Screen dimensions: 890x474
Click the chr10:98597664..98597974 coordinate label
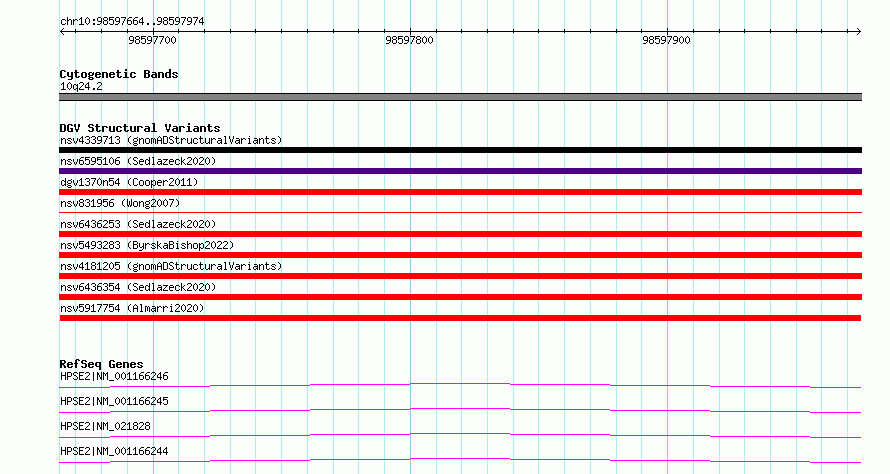(132, 21)
